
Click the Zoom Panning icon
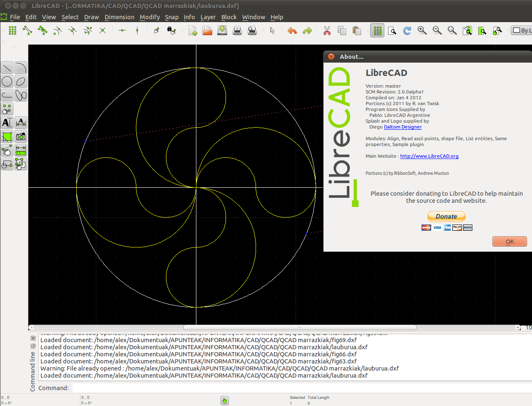[x=497, y=30]
